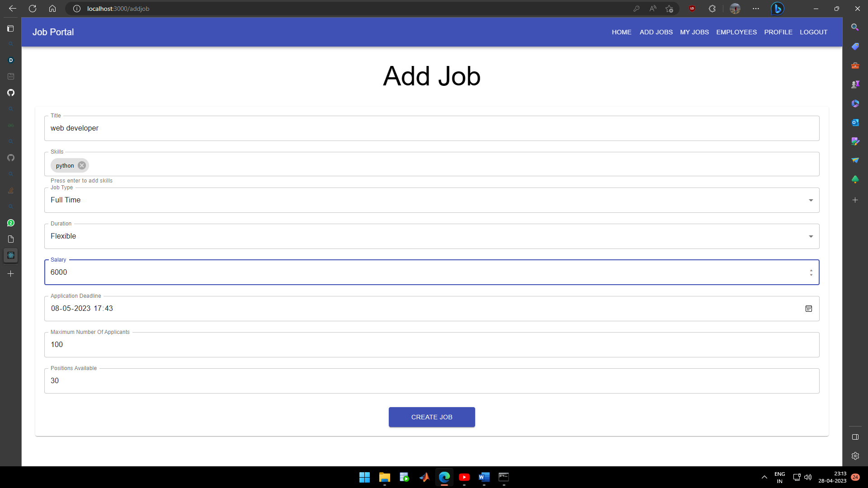868x488 pixels.
Task: Remove the python skill chip
Action: click(x=81, y=165)
